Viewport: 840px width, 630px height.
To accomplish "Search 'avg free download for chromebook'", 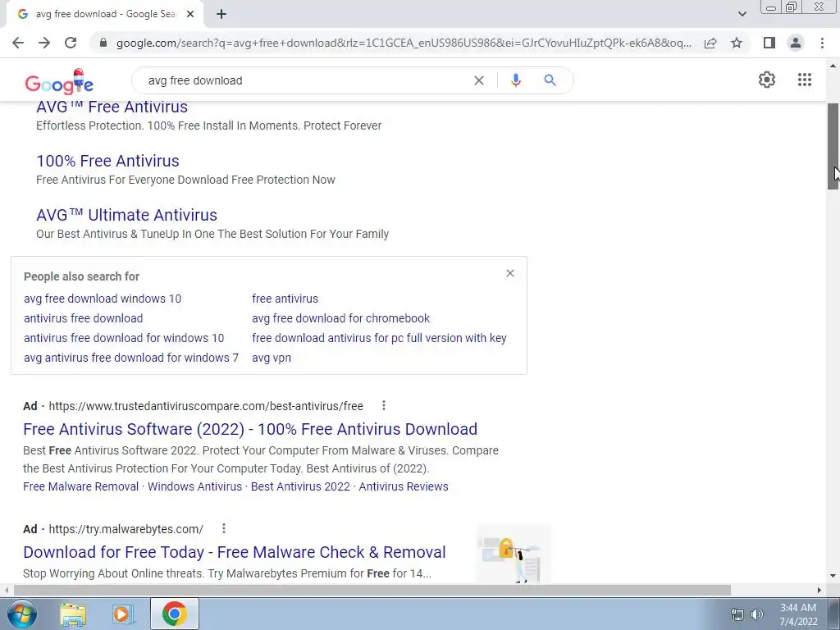I will coord(340,318).
